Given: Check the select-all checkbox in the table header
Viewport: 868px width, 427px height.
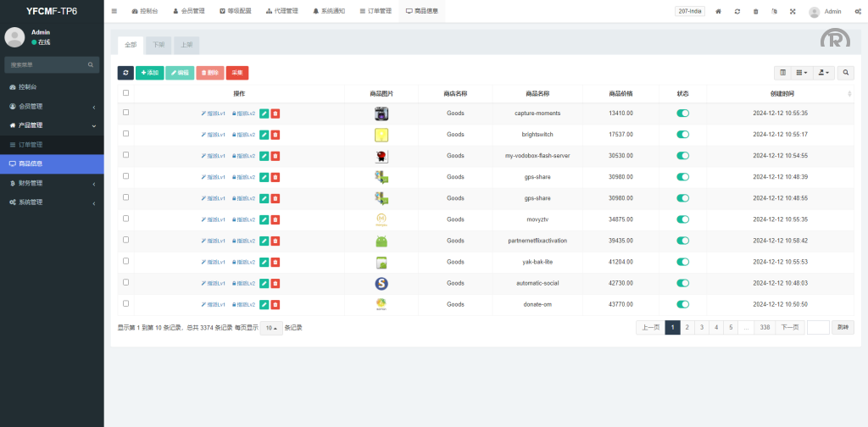Looking at the screenshot, I should pyautogui.click(x=126, y=93).
